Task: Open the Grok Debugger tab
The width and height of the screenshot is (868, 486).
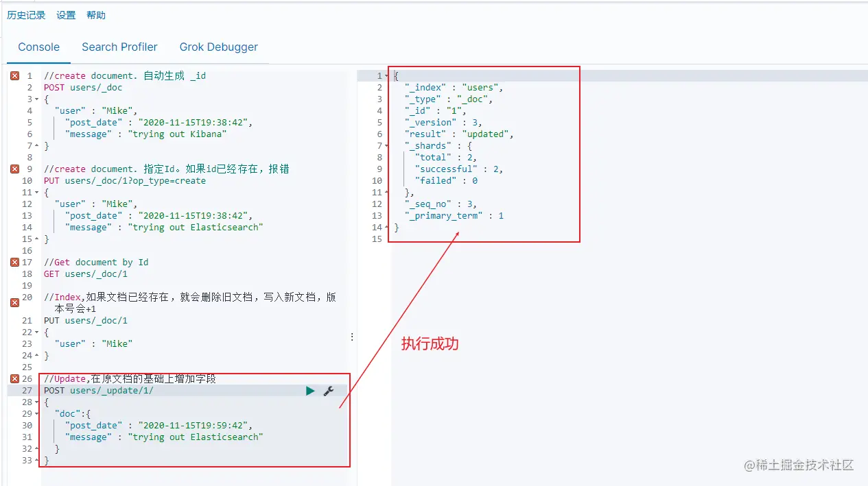Action: [x=219, y=47]
